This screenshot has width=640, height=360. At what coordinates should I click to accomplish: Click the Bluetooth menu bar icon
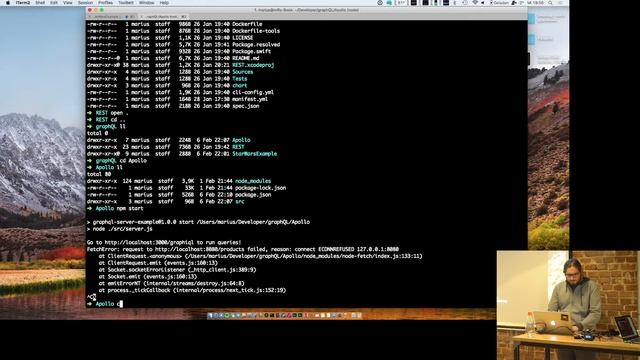click(x=454, y=2)
